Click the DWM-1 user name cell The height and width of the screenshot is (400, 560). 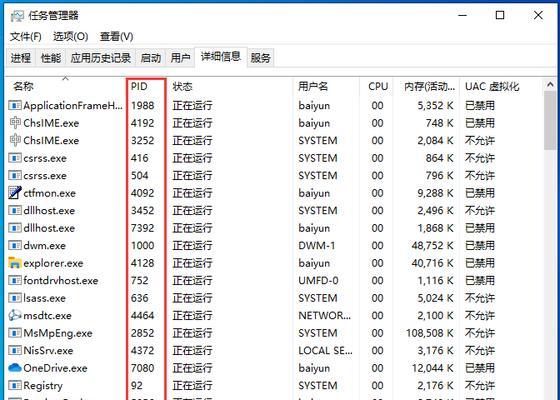pyautogui.click(x=317, y=245)
